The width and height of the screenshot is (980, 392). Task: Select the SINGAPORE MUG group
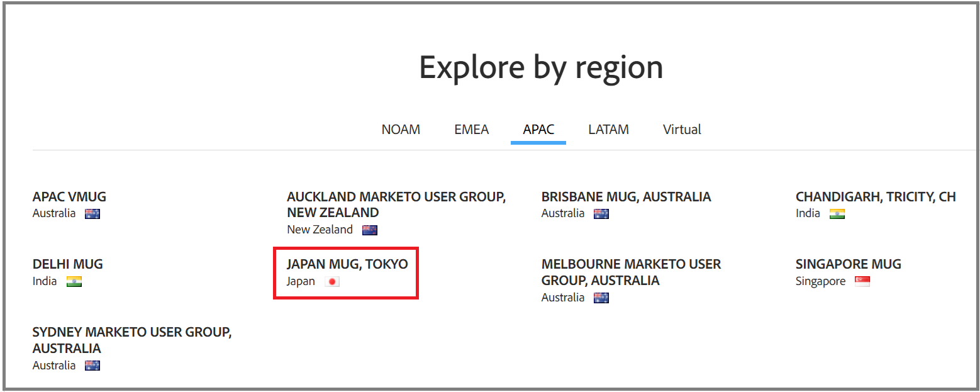click(x=849, y=264)
